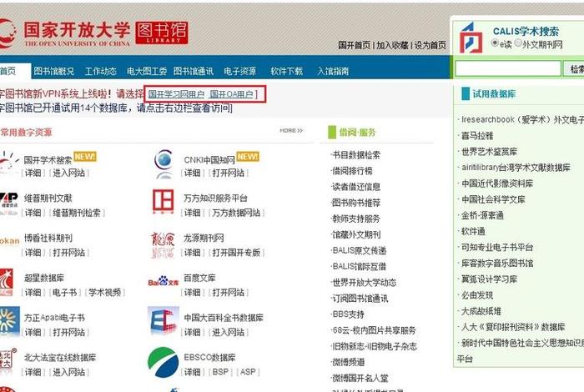Image resolution: width=584 pixels, height=392 pixels.
Task: Click 打开国开专版 under 龙源期刊网
Action: click(236, 253)
